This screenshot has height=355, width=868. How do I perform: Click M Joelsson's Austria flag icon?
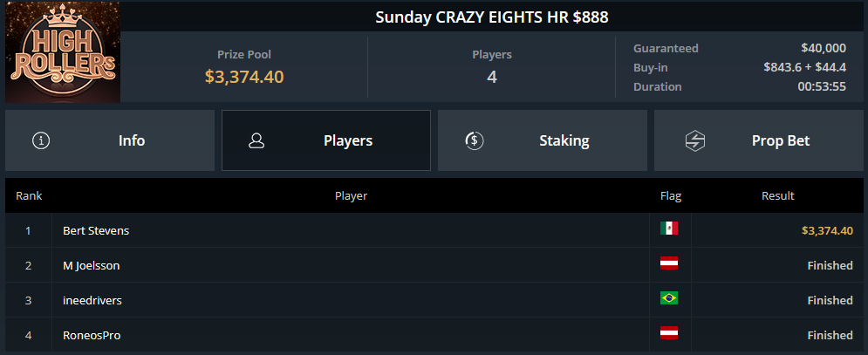click(669, 263)
